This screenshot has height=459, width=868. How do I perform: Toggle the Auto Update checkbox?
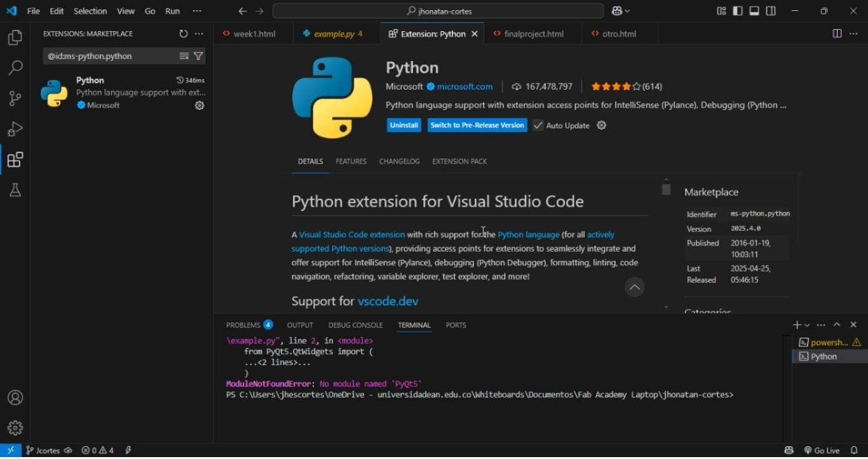(538, 126)
